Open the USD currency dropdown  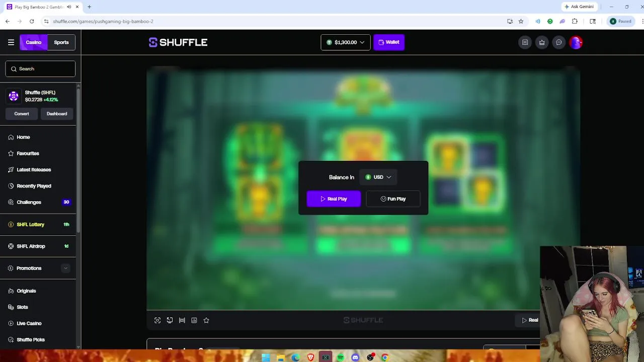pos(378,177)
